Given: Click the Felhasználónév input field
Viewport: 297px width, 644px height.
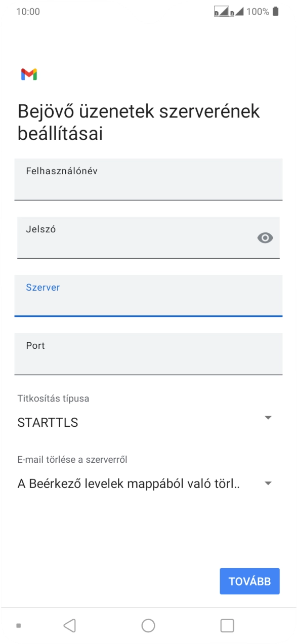Looking at the screenshot, I should pos(148,180).
